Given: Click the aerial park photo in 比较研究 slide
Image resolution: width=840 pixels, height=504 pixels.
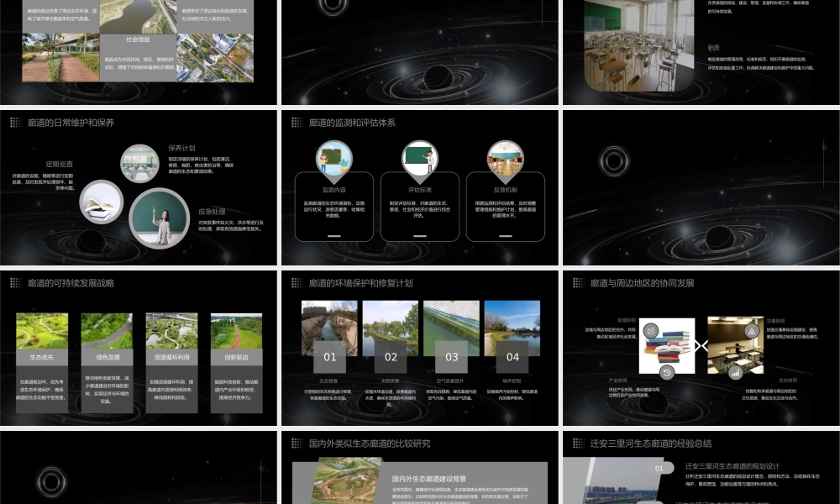Looking at the screenshot, I should tap(349, 480).
